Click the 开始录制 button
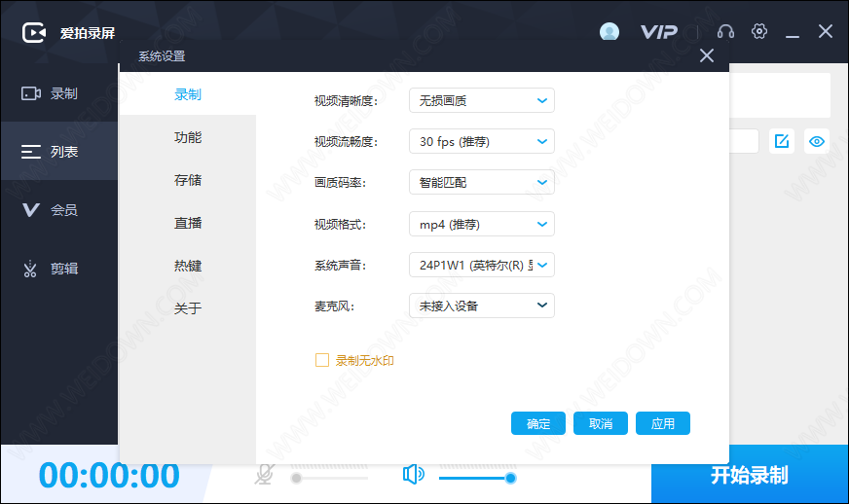The height and width of the screenshot is (504, 849). click(x=750, y=475)
